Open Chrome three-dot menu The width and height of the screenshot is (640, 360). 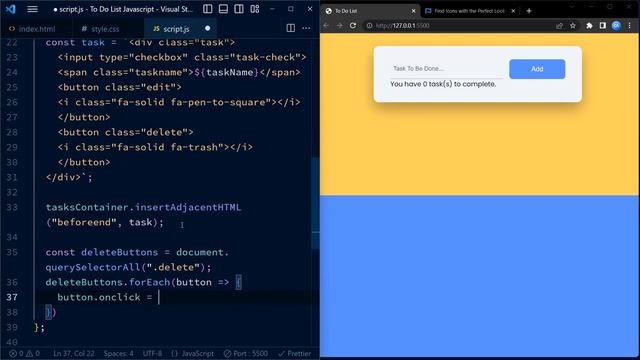(630, 26)
